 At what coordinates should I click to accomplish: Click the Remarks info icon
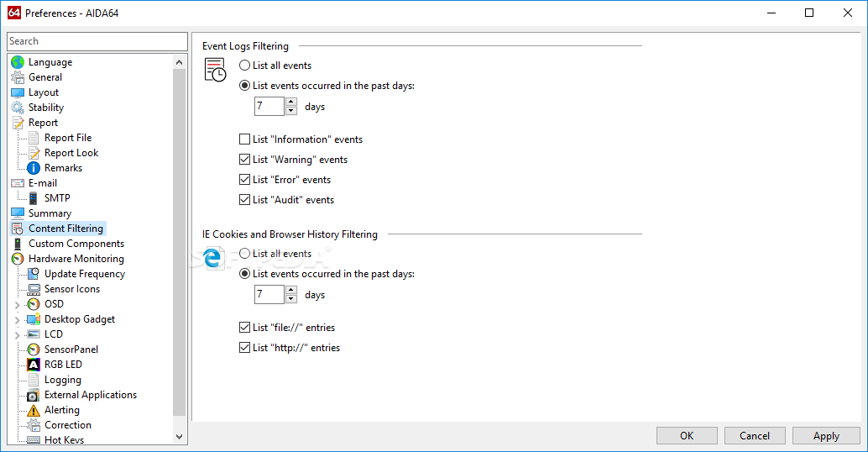(34, 168)
